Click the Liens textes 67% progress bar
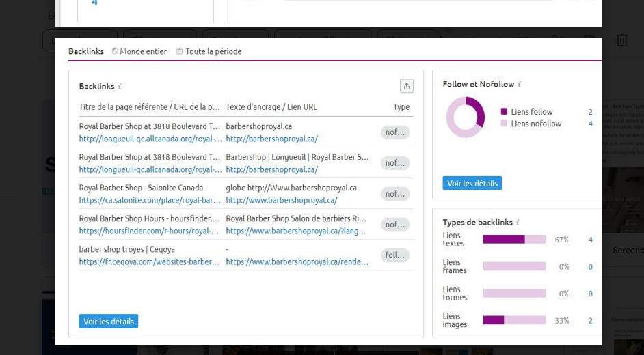Viewport: 644px width, 355px height. pos(514,240)
